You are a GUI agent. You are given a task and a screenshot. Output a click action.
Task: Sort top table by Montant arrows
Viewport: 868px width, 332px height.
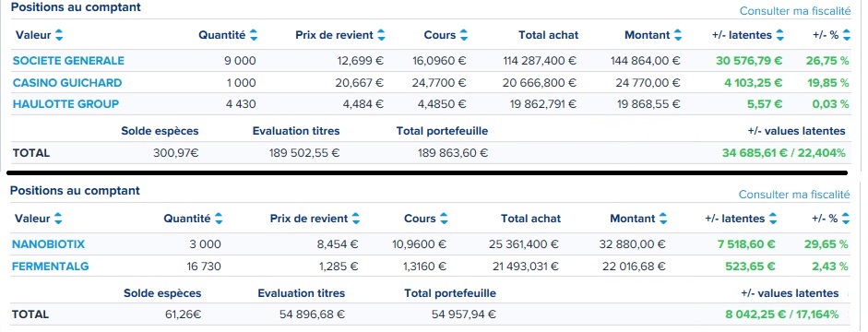click(x=678, y=35)
